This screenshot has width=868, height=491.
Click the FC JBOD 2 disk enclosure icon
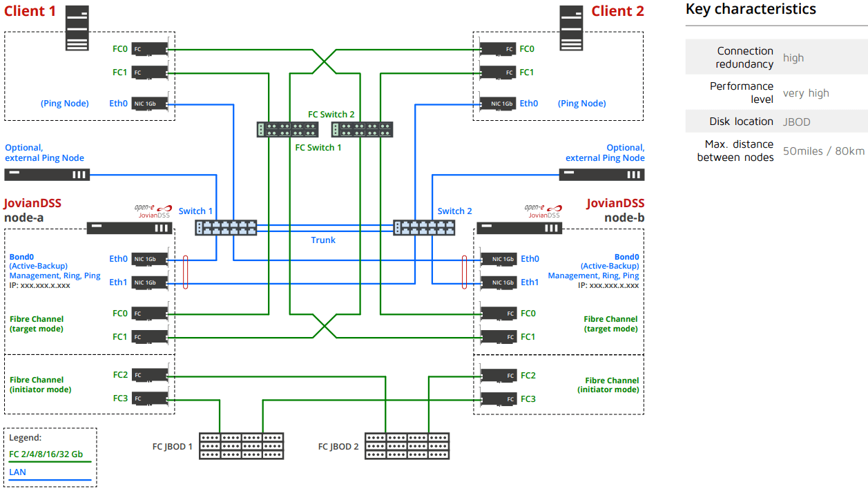407,446
